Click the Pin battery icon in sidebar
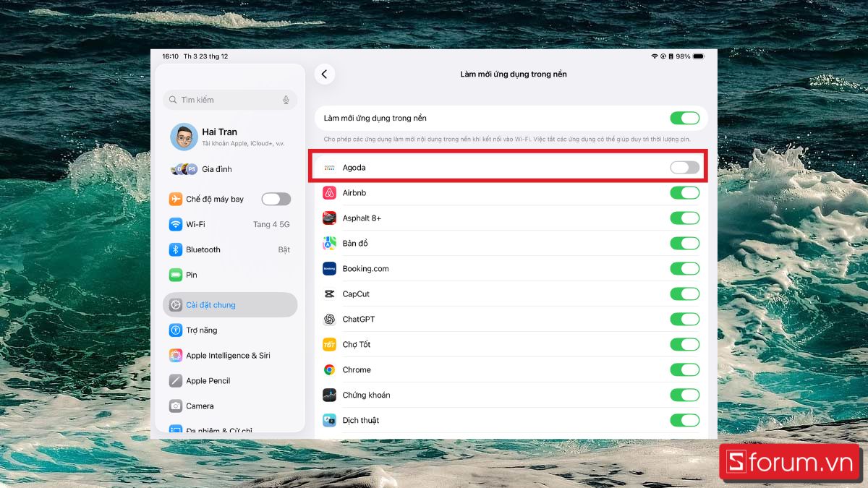Image resolution: width=868 pixels, height=488 pixels. pyautogui.click(x=176, y=275)
